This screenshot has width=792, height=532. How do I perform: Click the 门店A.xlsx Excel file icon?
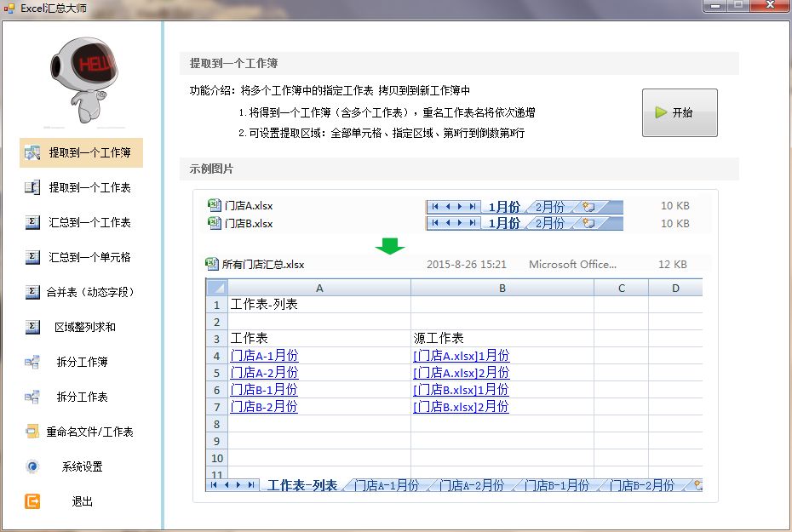tap(213, 204)
